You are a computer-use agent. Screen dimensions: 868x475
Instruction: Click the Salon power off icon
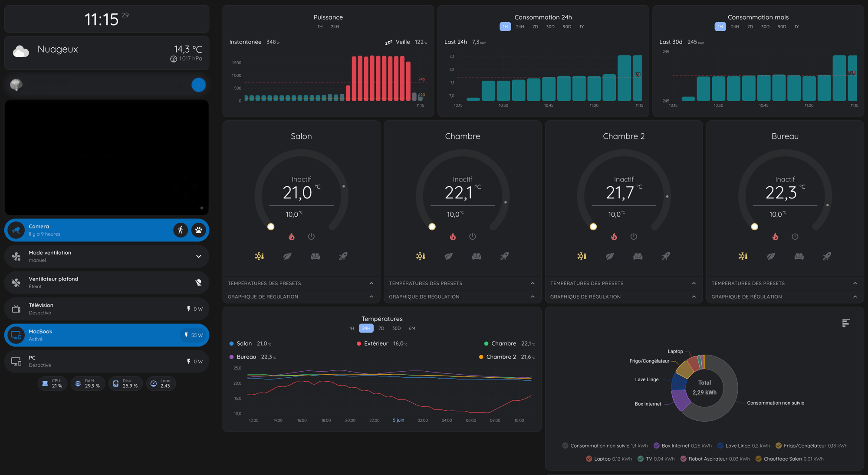311,236
